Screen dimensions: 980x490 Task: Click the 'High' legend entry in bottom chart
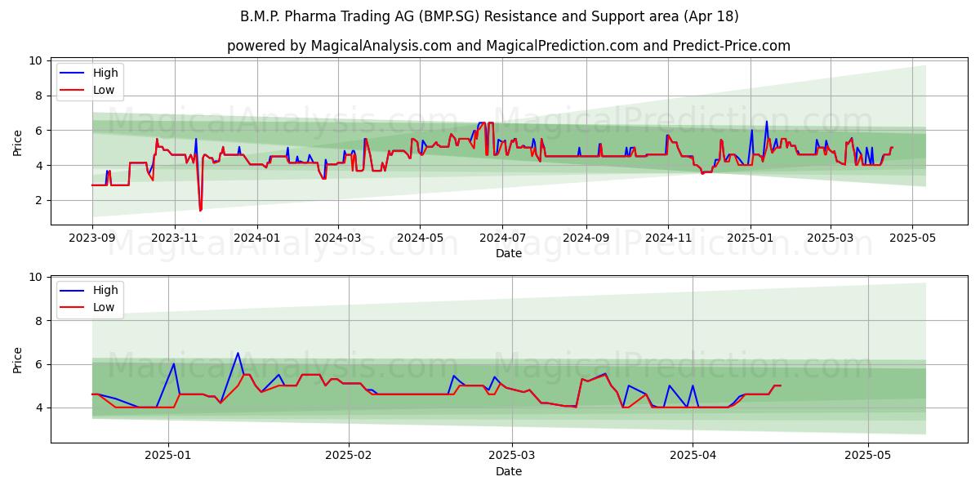tap(105, 290)
